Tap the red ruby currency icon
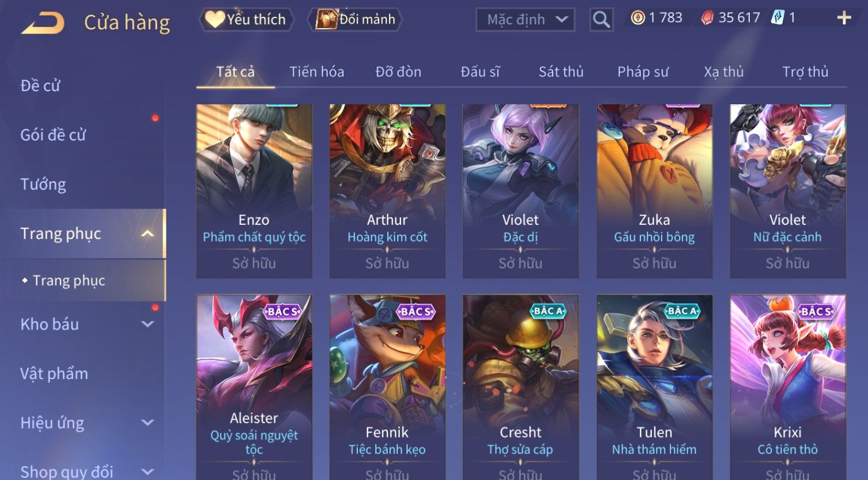The height and width of the screenshot is (480, 868). [707, 18]
